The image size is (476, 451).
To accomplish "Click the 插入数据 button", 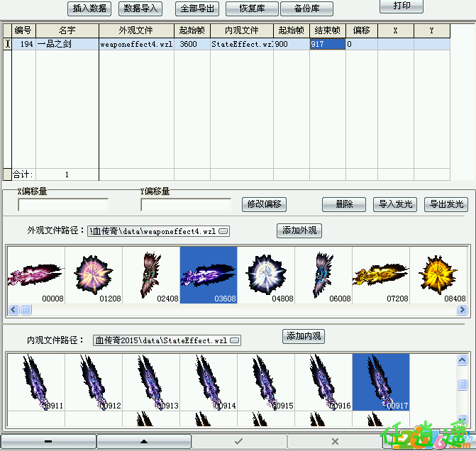I will 89,9.
